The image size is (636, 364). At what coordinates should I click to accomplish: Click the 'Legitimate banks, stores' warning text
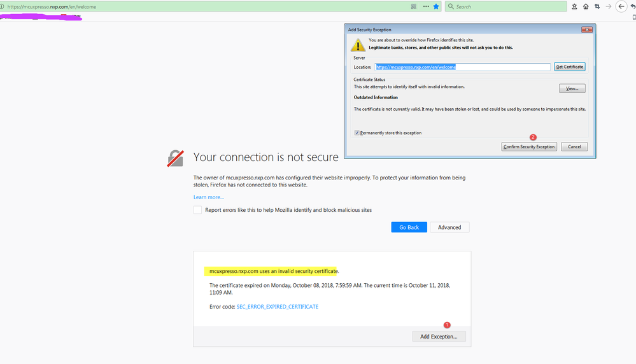pos(441,48)
